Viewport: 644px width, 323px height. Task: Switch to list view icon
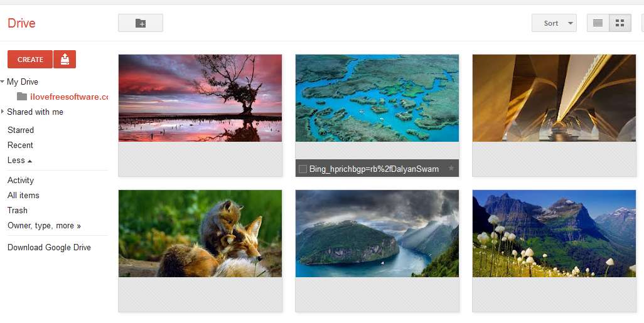click(x=598, y=23)
